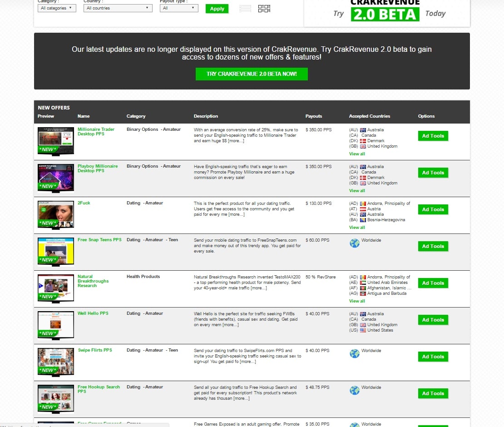This screenshot has width=504, height=427.
Task: Open Millionaire Trader Desktop PPS offer link
Action: pos(96,132)
